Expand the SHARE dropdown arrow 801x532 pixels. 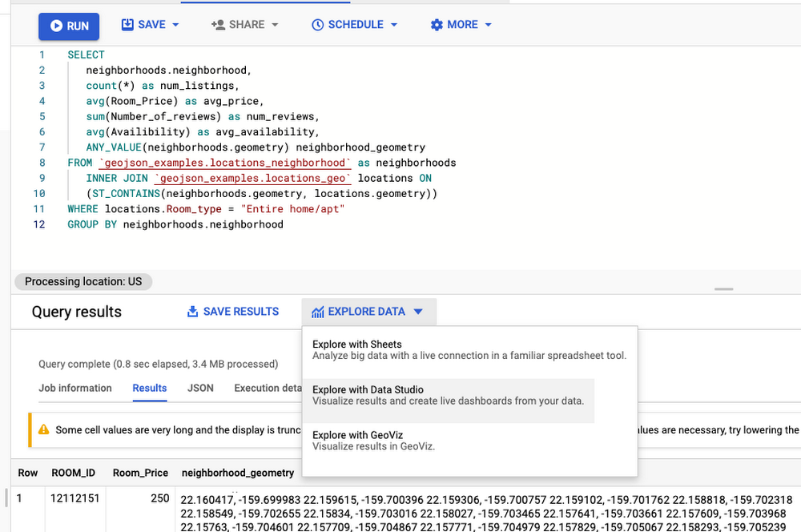pyautogui.click(x=275, y=25)
